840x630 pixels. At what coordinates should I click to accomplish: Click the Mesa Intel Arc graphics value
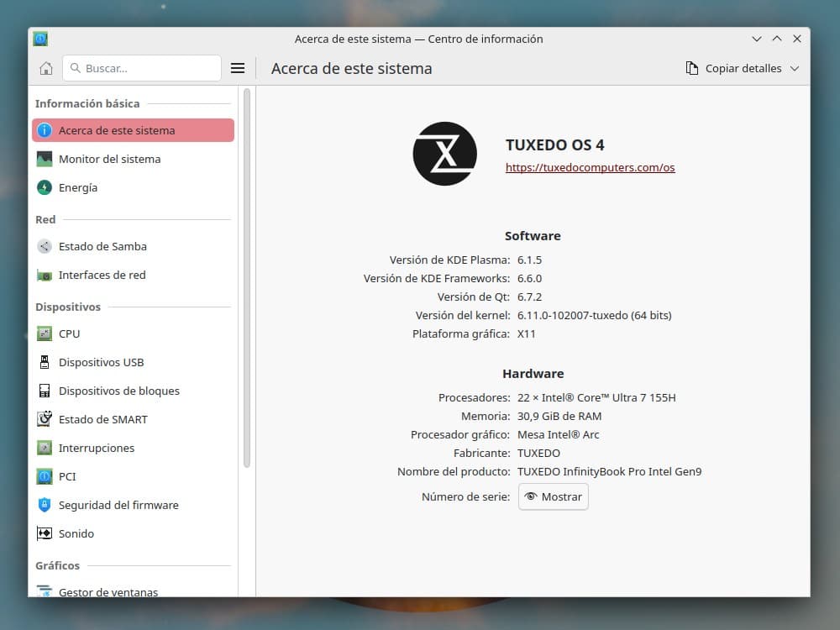(559, 434)
